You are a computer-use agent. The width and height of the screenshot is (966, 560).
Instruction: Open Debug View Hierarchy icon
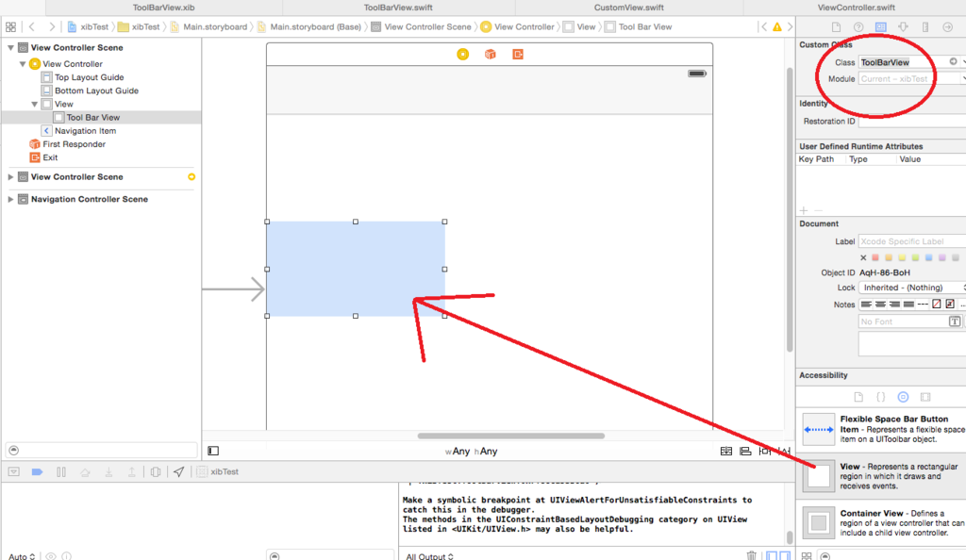click(x=156, y=472)
